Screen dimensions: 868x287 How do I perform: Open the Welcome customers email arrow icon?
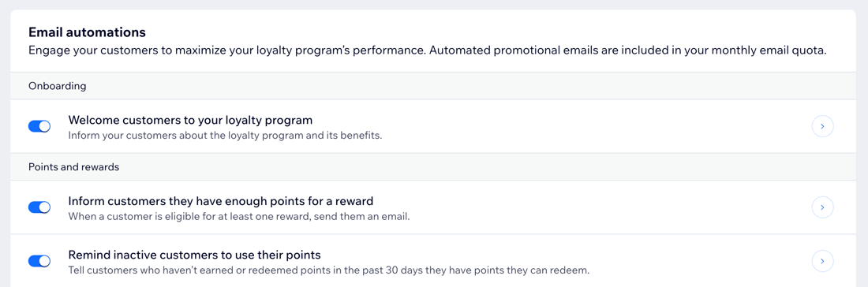[x=822, y=127]
